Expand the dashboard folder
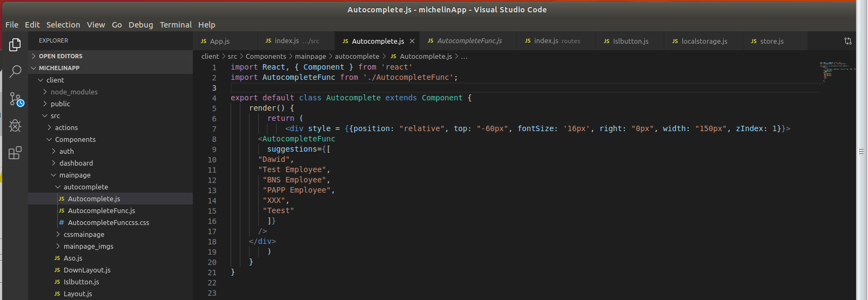Screen dimensions: 868x300 point(53,163)
